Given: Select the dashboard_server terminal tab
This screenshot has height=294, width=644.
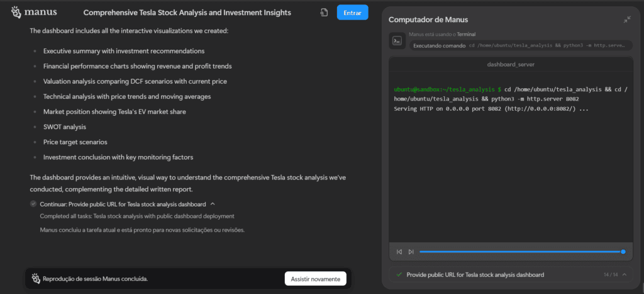Looking at the screenshot, I should [510, 64].
